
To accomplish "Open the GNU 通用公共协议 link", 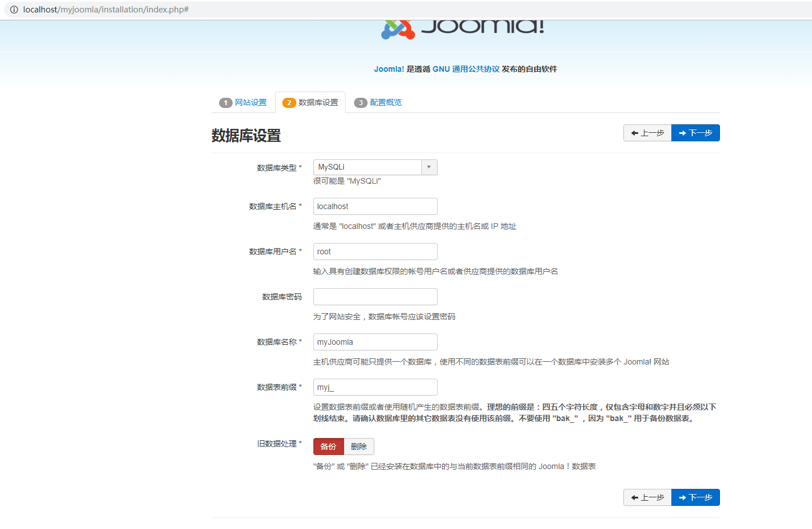I will (466, 69).
